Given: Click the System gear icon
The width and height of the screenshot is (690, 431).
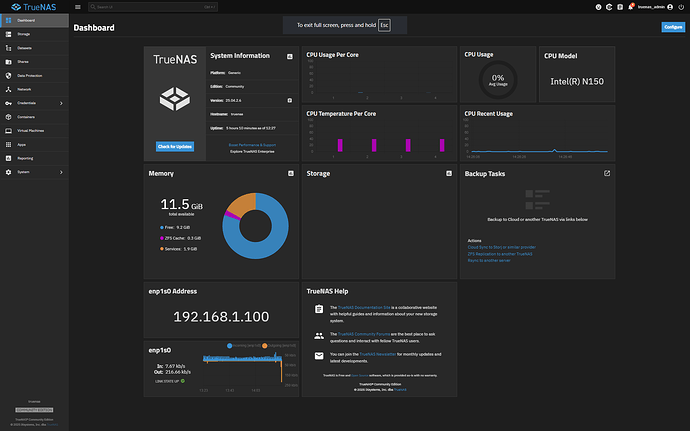Looking at the screenshot, I should 8,172.
